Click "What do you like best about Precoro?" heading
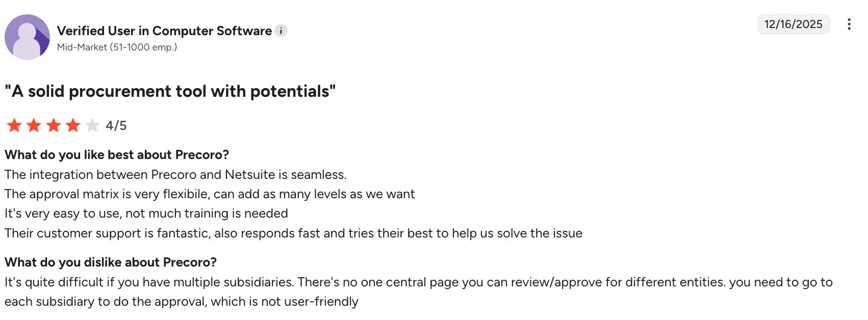Viewport: 868px width, 320px height. click(117, 155)
